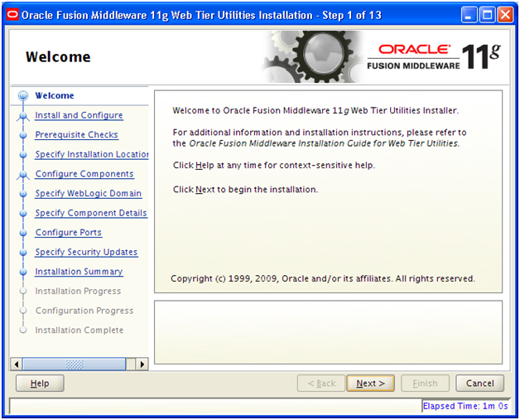
Task: Click the greyed-out Finish button
Action: [x=425, y=384]
